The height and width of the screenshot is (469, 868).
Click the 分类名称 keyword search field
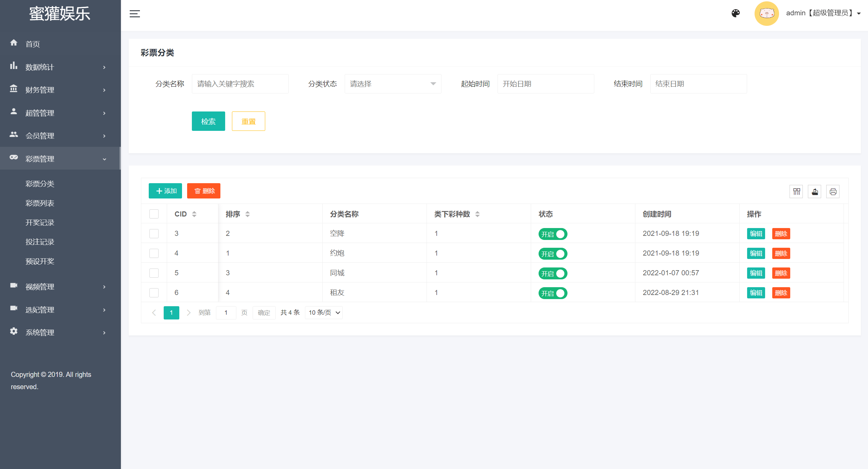click(240, 84)
